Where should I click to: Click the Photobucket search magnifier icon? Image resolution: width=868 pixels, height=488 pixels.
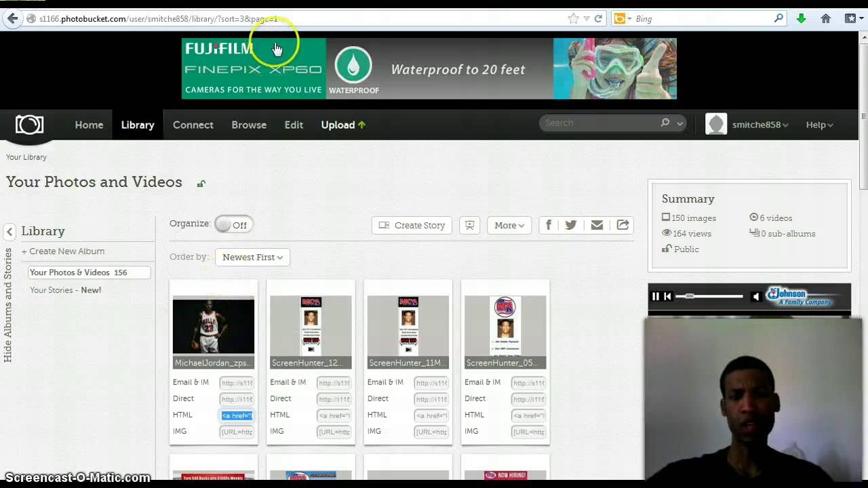(x=665, y=123)
